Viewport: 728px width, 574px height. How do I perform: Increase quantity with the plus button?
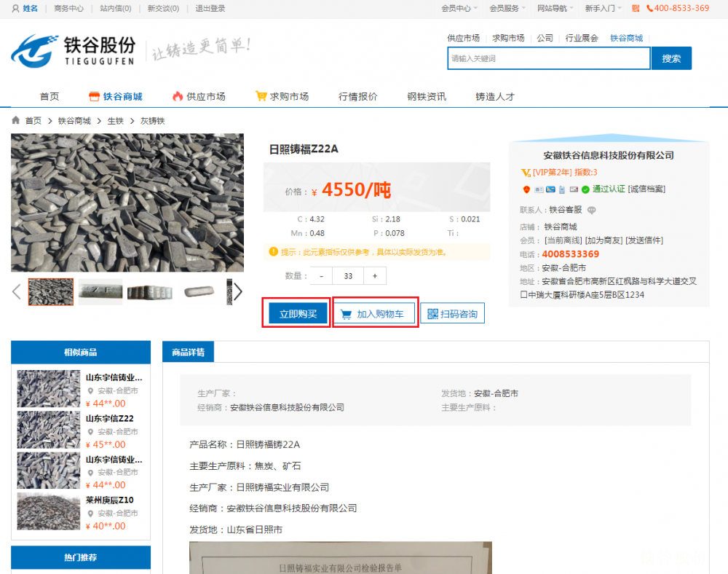point(375,276)
